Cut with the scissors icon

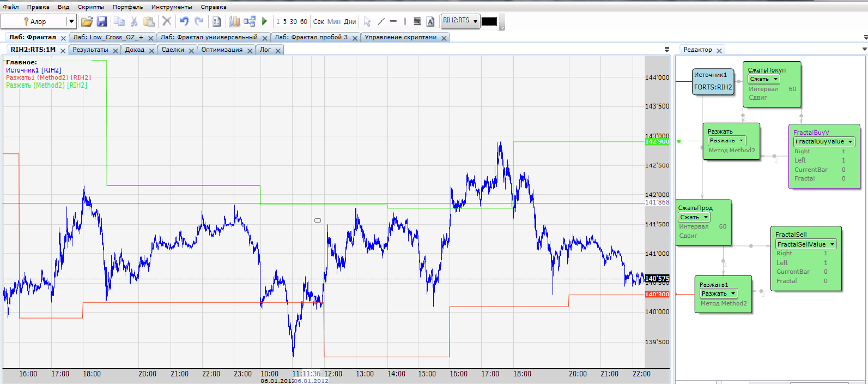click(134, 21)
